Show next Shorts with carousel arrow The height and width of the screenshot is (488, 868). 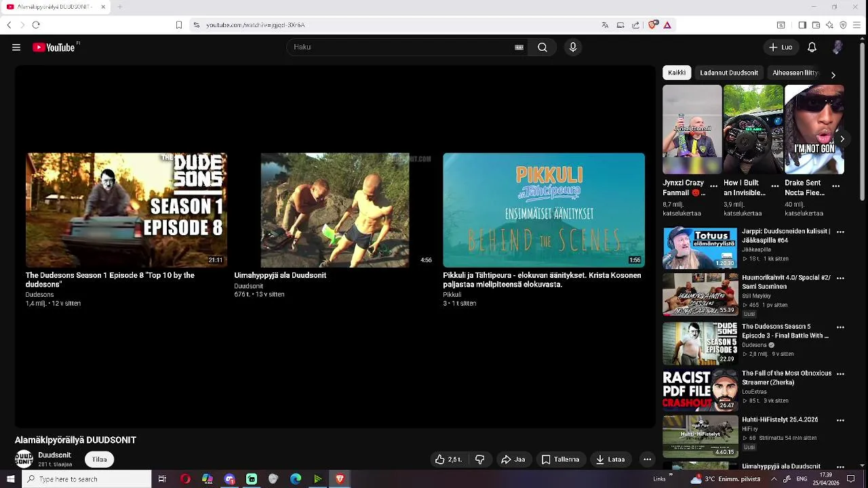[842, 139]
